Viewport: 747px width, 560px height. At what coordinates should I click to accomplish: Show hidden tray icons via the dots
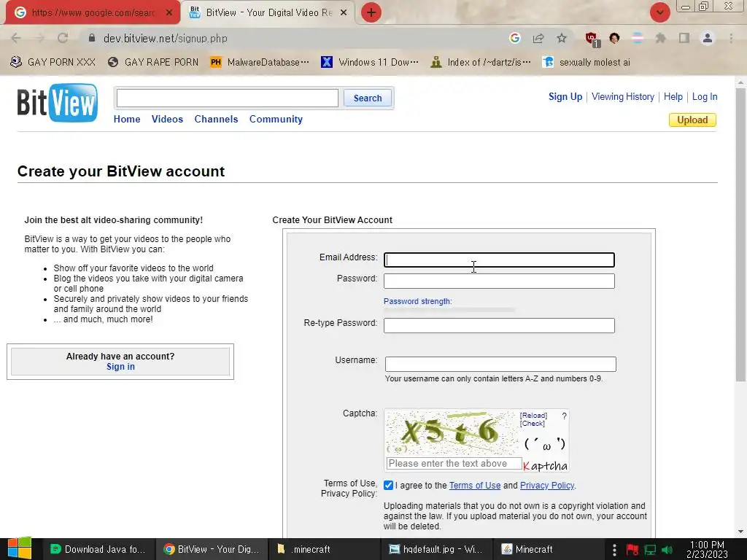(x=614, y=550)
